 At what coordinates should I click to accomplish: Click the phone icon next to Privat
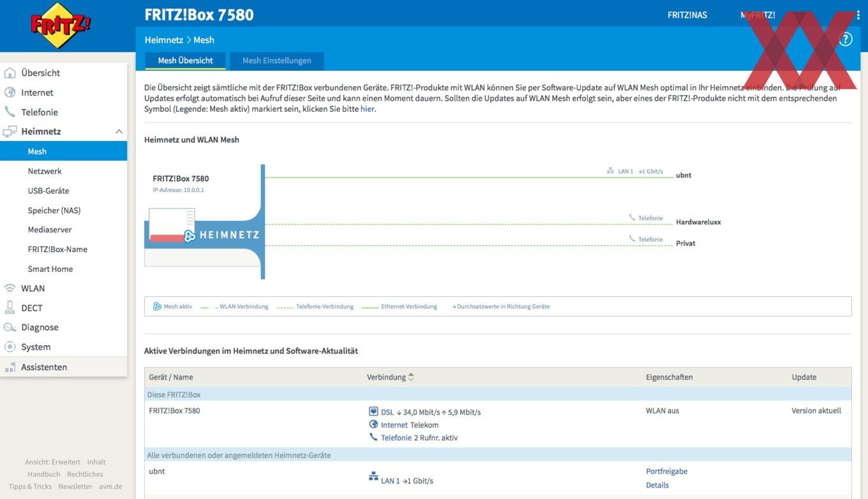[x=632, y=239]
